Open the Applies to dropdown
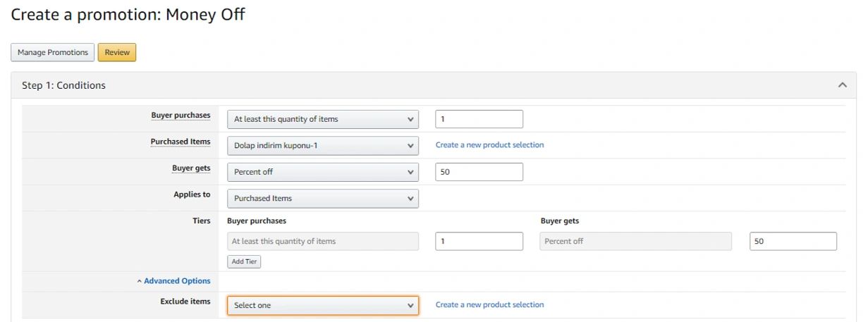Image resolution: width=868 pixels, height=322 pixels. coord(322,199)
